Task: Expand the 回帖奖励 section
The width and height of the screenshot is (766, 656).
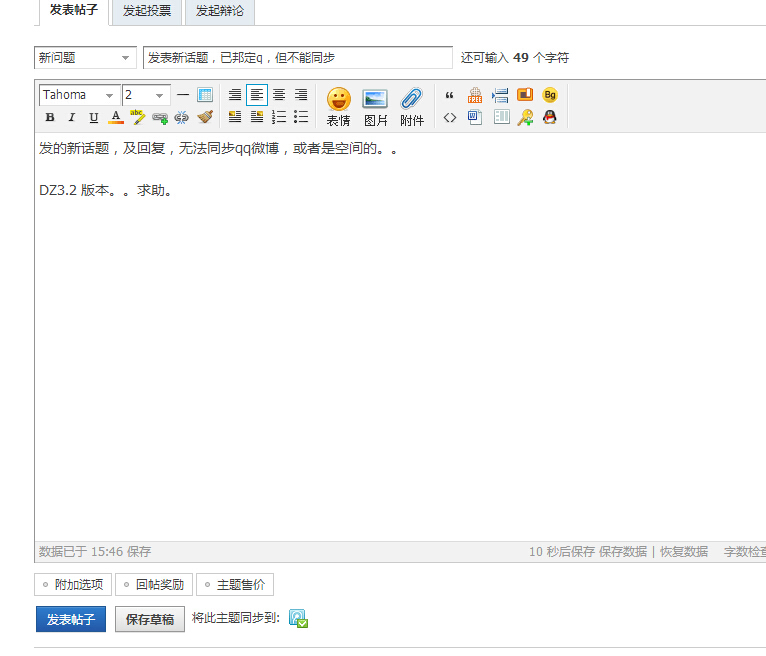Action: click(154, 585)
